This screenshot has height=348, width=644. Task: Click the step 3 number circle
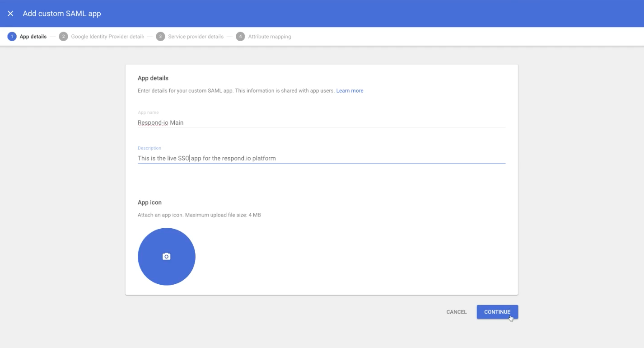(x=160, y=37)
